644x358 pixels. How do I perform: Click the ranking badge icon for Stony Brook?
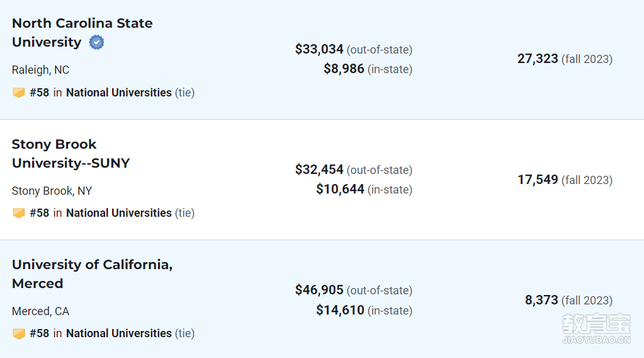click(x=18, y=213)
